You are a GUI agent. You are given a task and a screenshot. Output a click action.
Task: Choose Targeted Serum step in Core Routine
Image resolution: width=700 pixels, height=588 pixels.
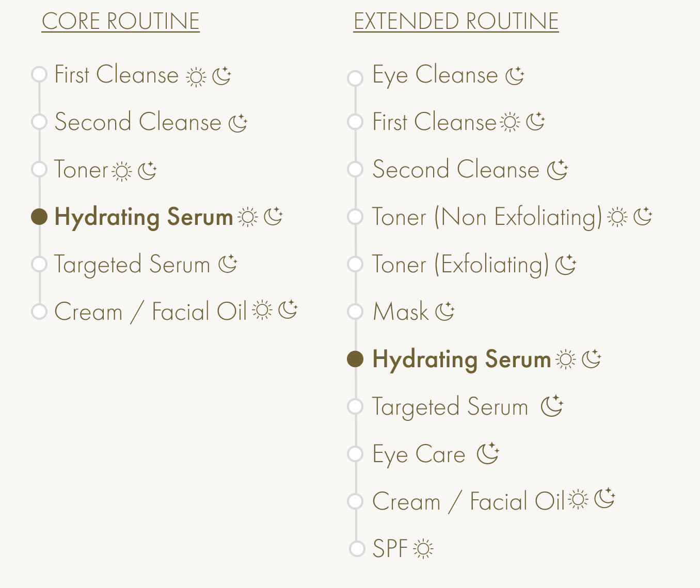pos(132,265)
